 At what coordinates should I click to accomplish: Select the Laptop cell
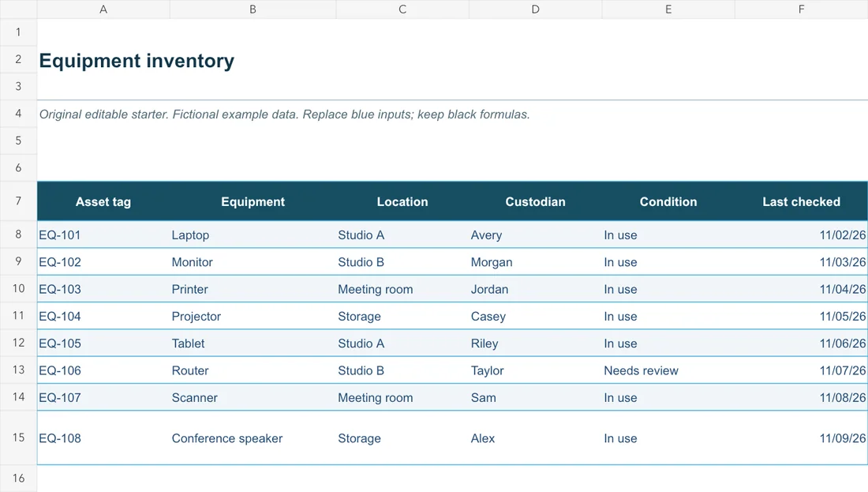coord(253,235)
